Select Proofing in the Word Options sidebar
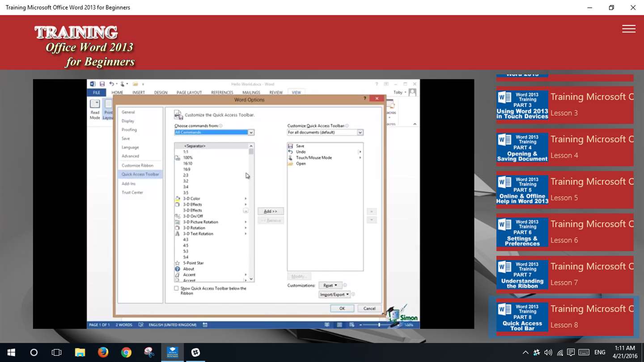644x362 pixels. click(129, 130)
